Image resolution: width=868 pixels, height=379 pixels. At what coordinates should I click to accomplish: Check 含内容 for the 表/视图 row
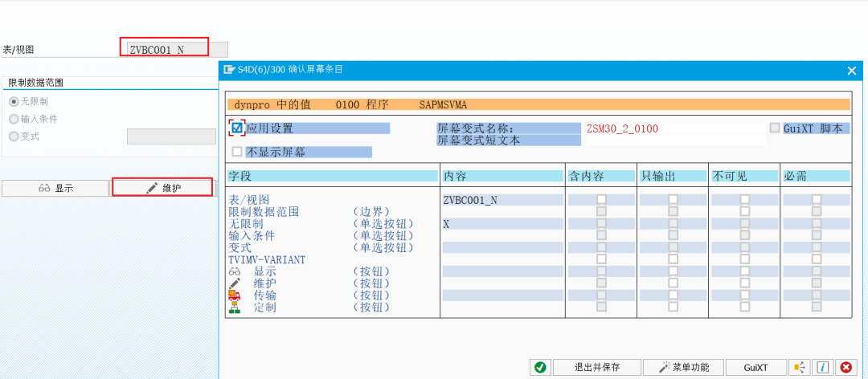click(x=601, y=199)
